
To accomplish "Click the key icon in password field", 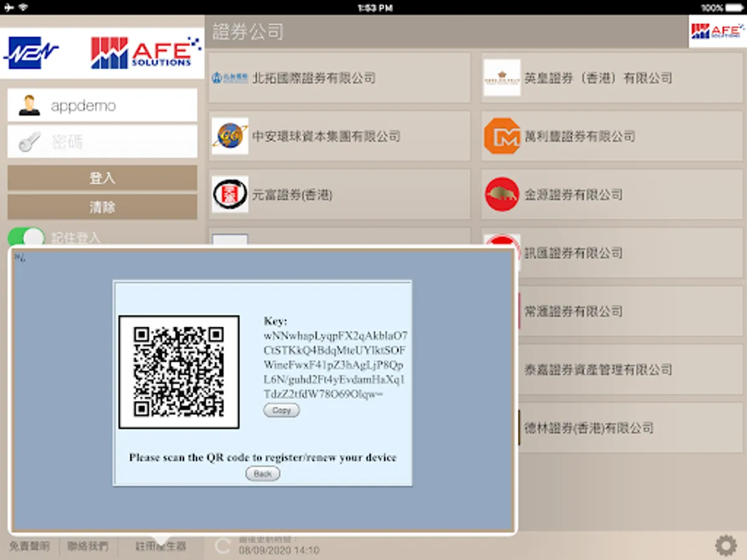I will pyautogui.click(x=29, y=142).
